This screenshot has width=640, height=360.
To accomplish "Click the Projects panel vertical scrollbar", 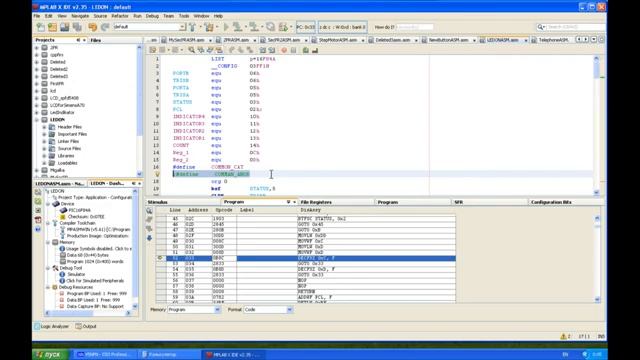I will 139,110.
